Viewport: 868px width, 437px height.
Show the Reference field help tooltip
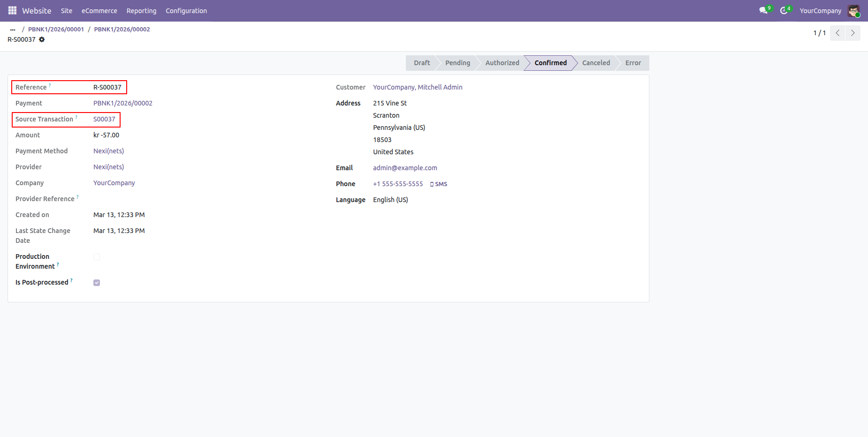[50, 85]
